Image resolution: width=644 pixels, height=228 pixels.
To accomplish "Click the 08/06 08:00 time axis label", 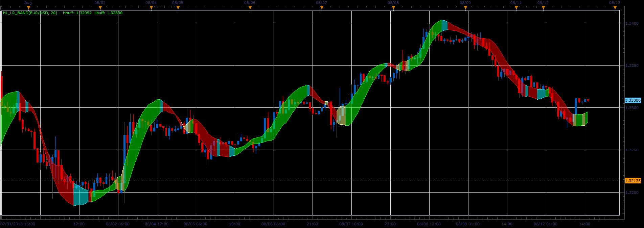I will 273,224.
